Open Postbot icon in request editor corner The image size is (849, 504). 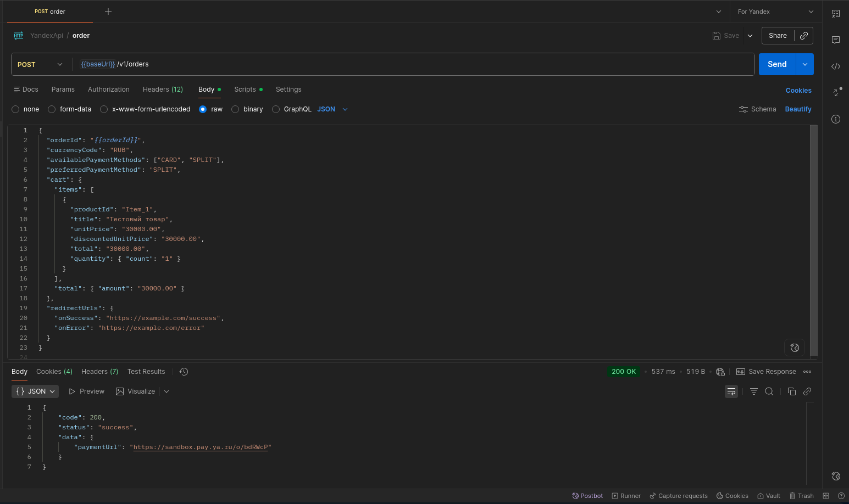pos(795,348)
